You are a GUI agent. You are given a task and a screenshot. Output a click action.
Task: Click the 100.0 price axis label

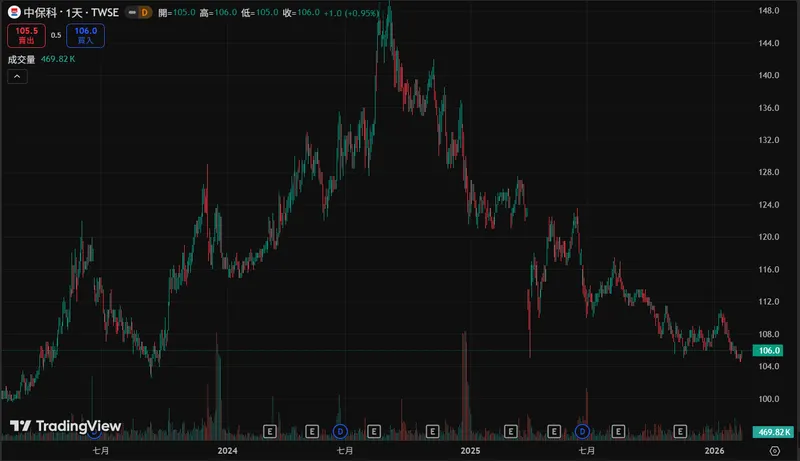tap(769, 399)
